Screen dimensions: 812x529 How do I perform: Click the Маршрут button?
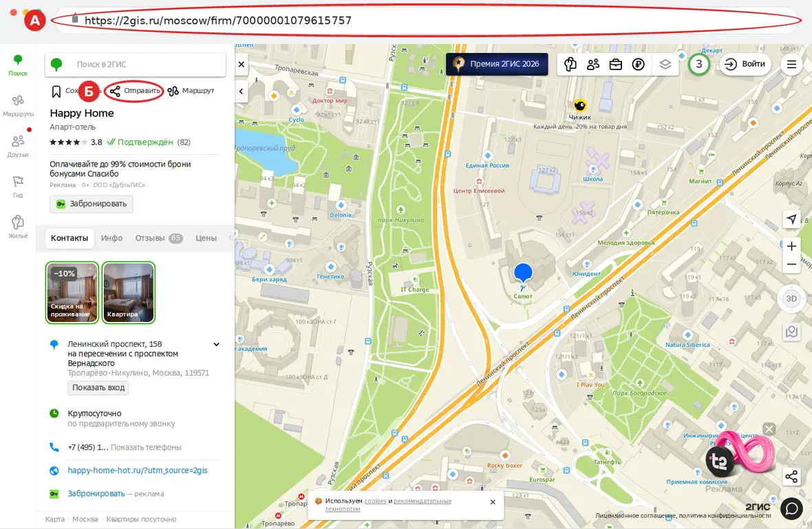point(191,91)
